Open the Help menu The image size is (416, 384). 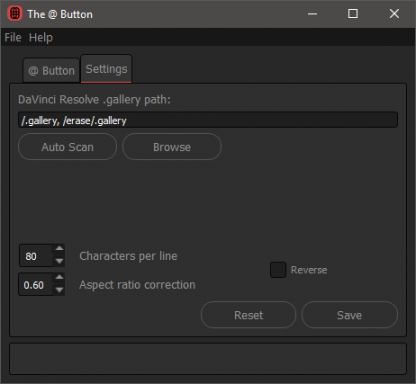[41, 37]
